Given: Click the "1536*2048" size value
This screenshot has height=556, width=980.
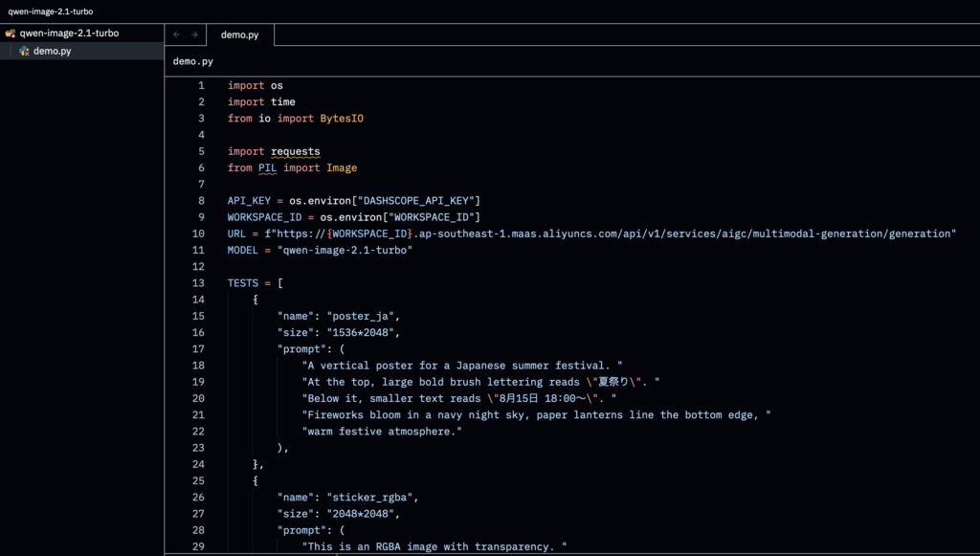Looking at the screenshot, I should click(360, 332).
